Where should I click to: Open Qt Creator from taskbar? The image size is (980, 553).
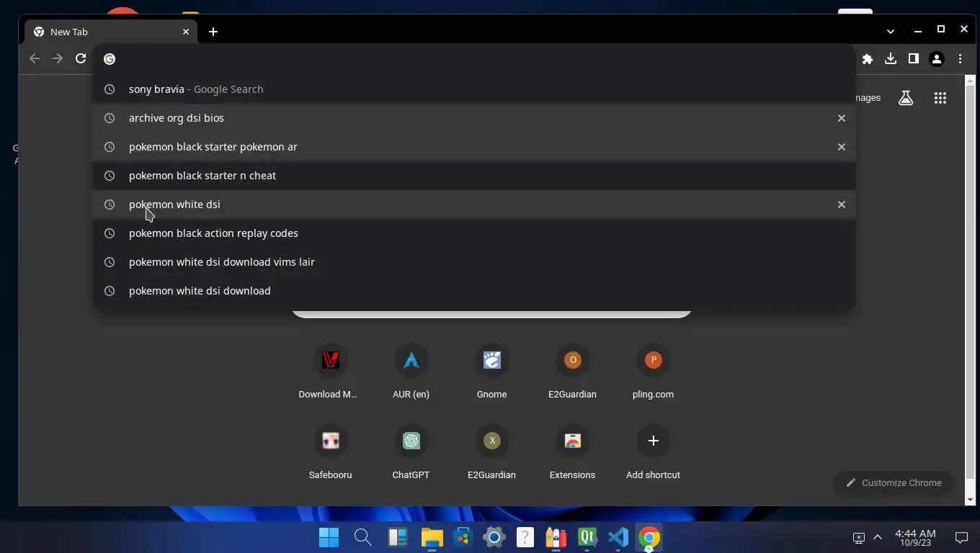click(x=587, y=537)
